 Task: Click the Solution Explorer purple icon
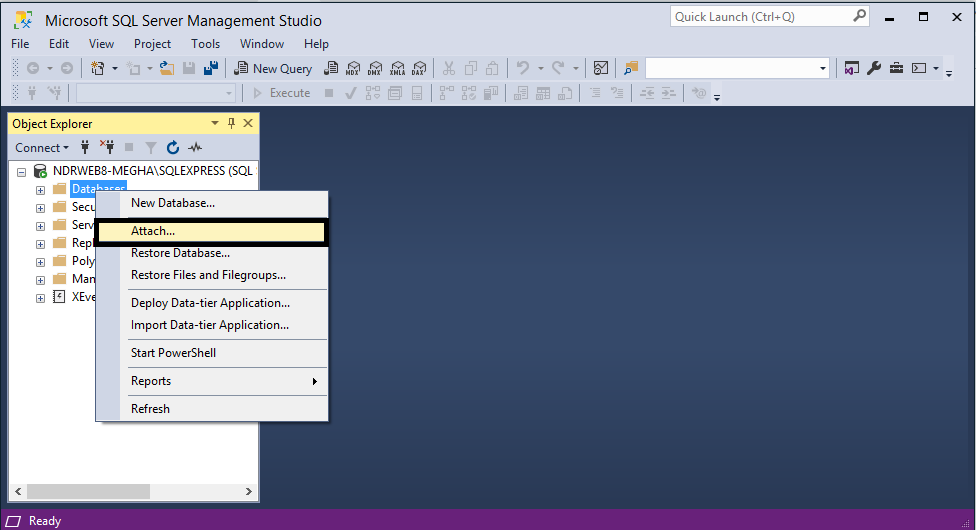(x=852, y=69)
